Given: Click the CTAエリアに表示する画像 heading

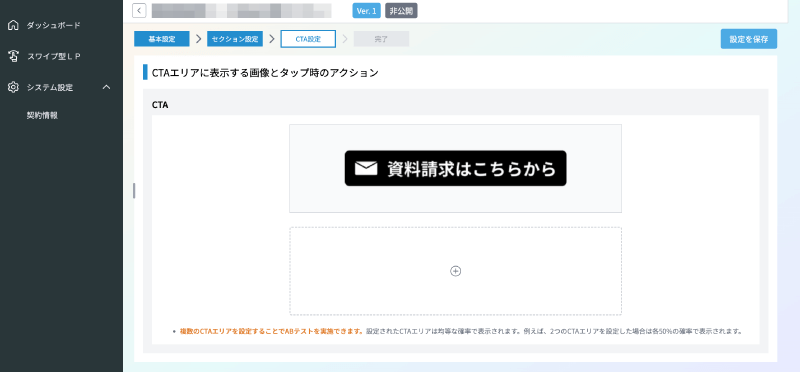Looking at the screenshot, I should [265, 72].
